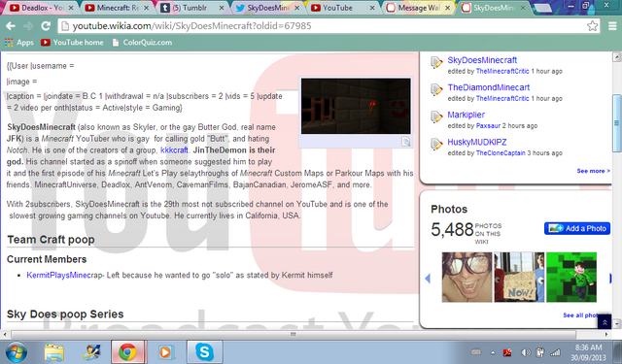The height and width of the screenshot is (364, 622).
Task: Bookmark this page with the star icon
Action: (x=592, y=26)
